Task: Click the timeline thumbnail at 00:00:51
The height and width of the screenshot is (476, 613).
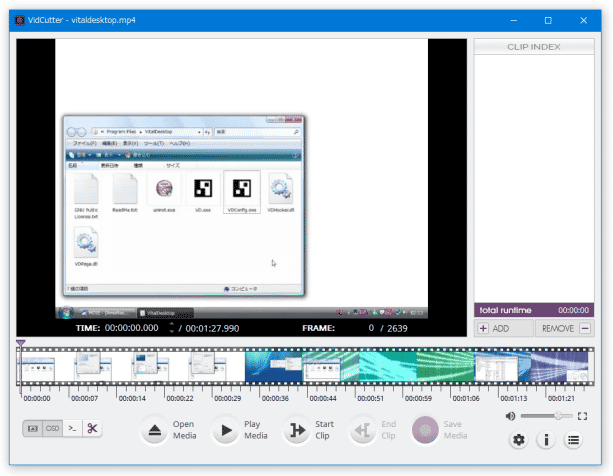Action: pyautogui.click(x=388, y=366)
